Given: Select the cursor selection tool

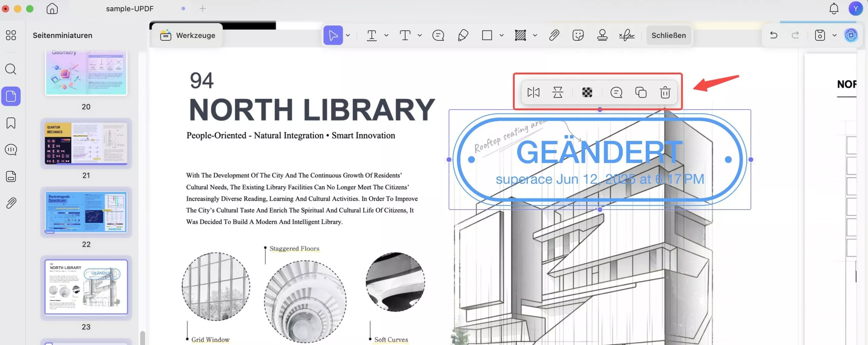Looking at the screenshot, I should click(333, 35).
